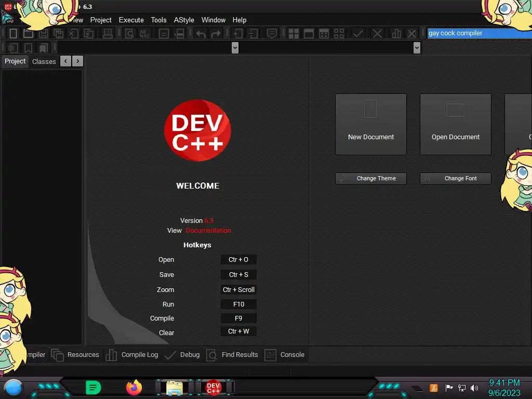Click the 'Ctr + O' hotkey label
The width and height of the screenshot is (532, 399).
click(x=238, y=260)
